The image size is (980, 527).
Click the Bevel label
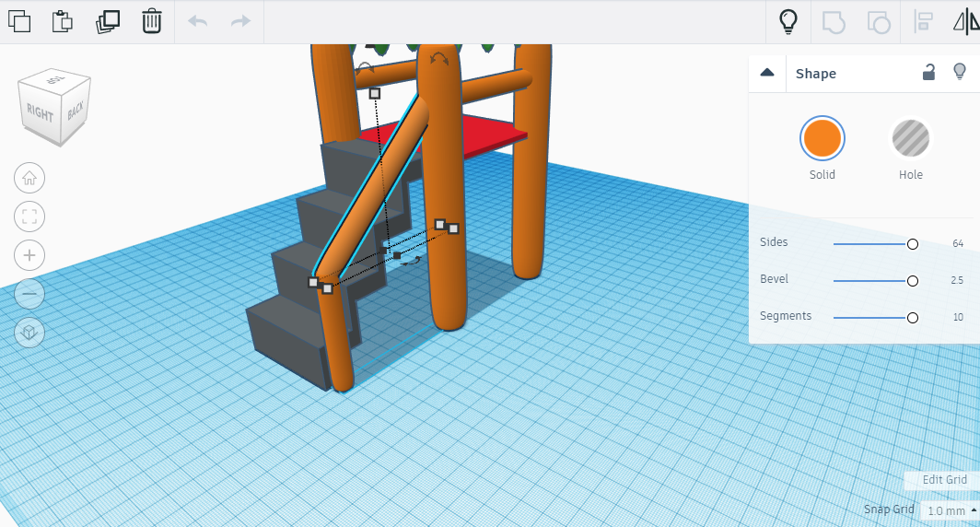point(774,279)
